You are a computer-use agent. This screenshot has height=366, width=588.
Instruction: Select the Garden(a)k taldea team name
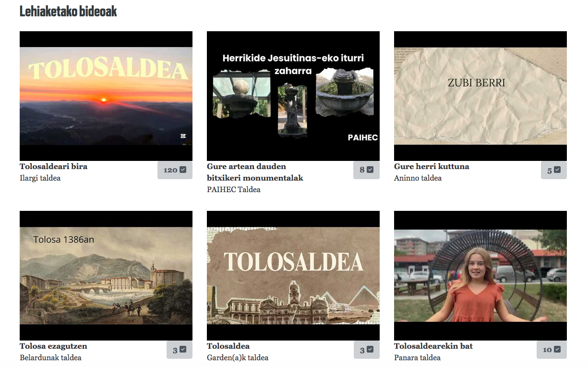click(238, 358)
